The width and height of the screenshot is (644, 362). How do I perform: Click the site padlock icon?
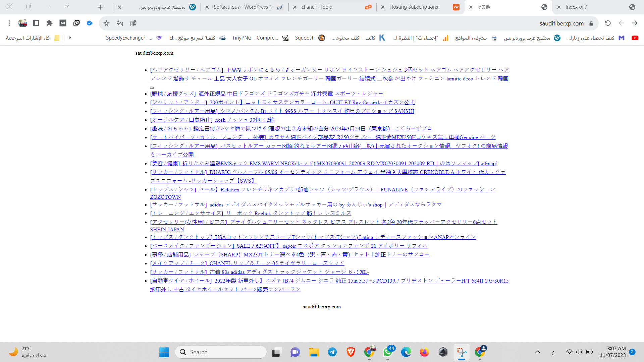click(x=591, y=23)
